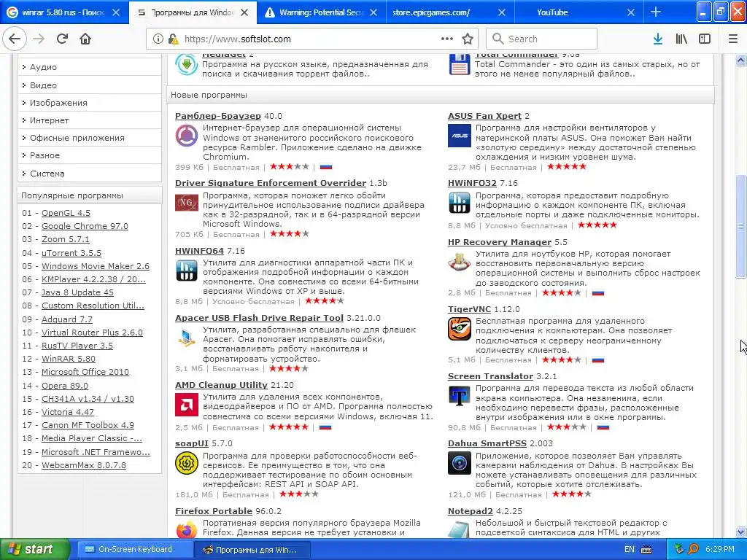This screenshot has height=560, width=747.
Task: Toggle the sidebar icon in toolbar
Action: point(705,39)
